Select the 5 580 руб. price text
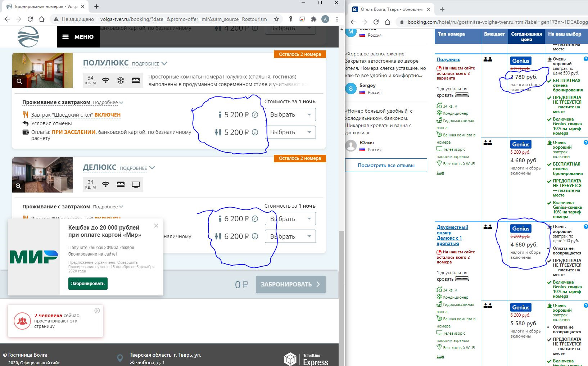Screen dimensions: 588x366 point(524,324)
